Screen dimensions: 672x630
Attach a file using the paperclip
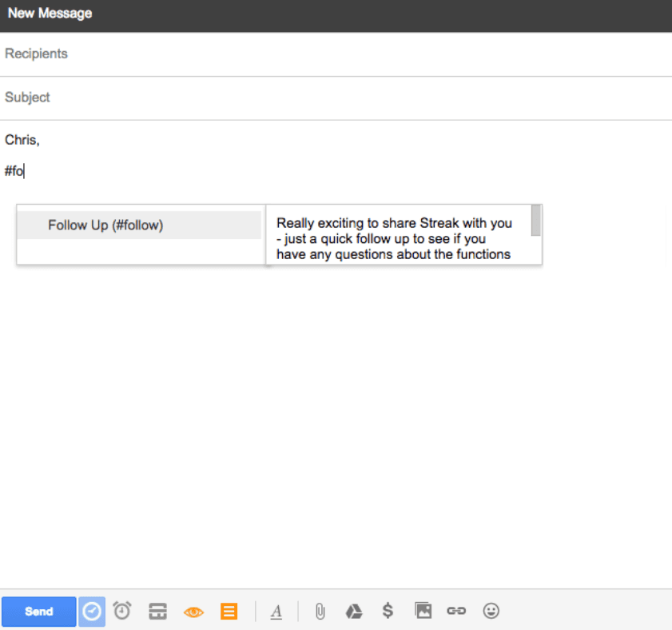(319, 611)
